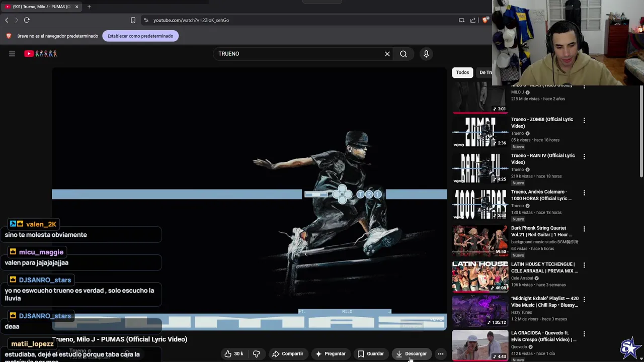644x362 pixels.
Task: Close the Trueno, Milo J tab
Action: click(76, 7)
